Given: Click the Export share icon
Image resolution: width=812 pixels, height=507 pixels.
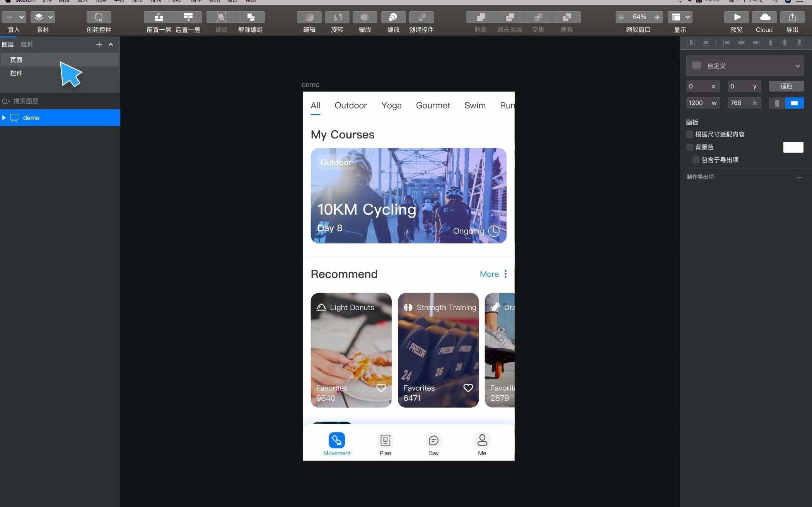Looking at the screenshot, I should pyautogui.click(x=792, y=17).
